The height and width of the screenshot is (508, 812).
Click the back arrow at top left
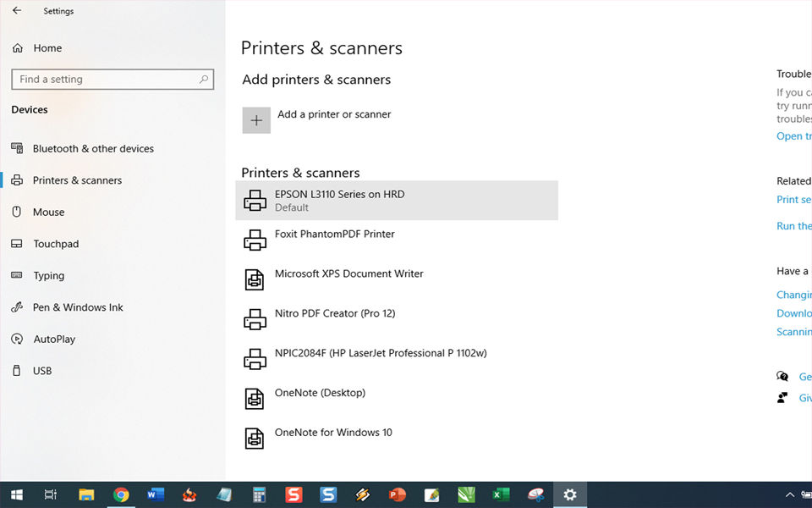pos(16,10)
